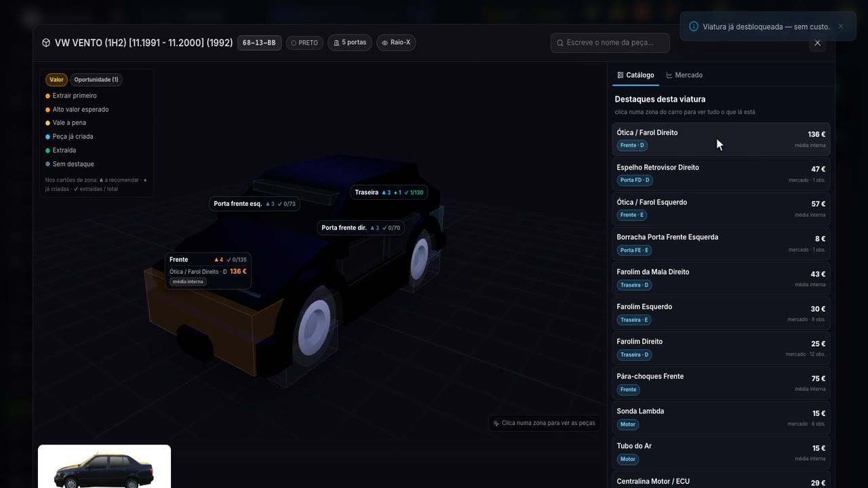The image size is (868, 488).
Task: Open the Traseira zone label on car
Action: pos(389,192)
